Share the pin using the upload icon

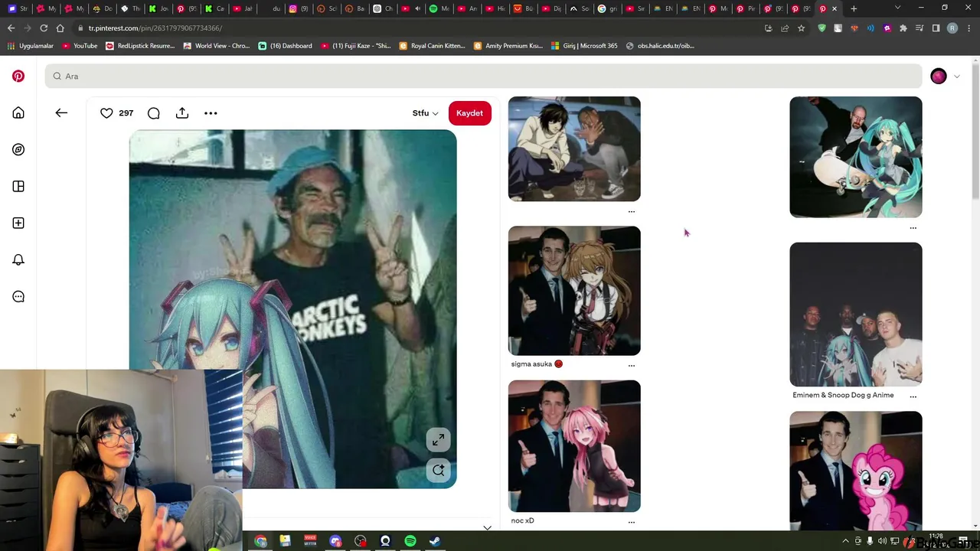click(x=182, y=113)
